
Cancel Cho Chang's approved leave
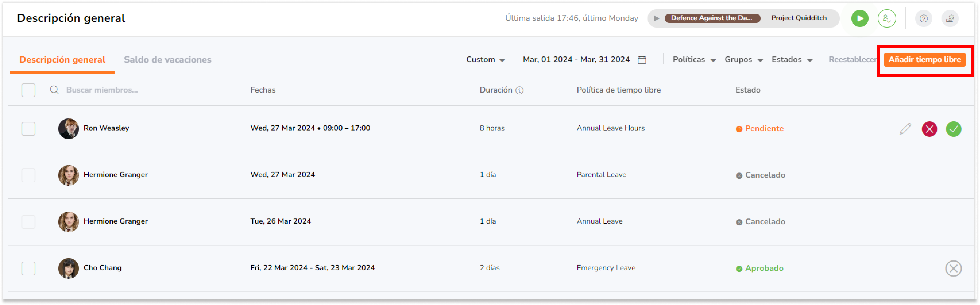tap(953, 268)
